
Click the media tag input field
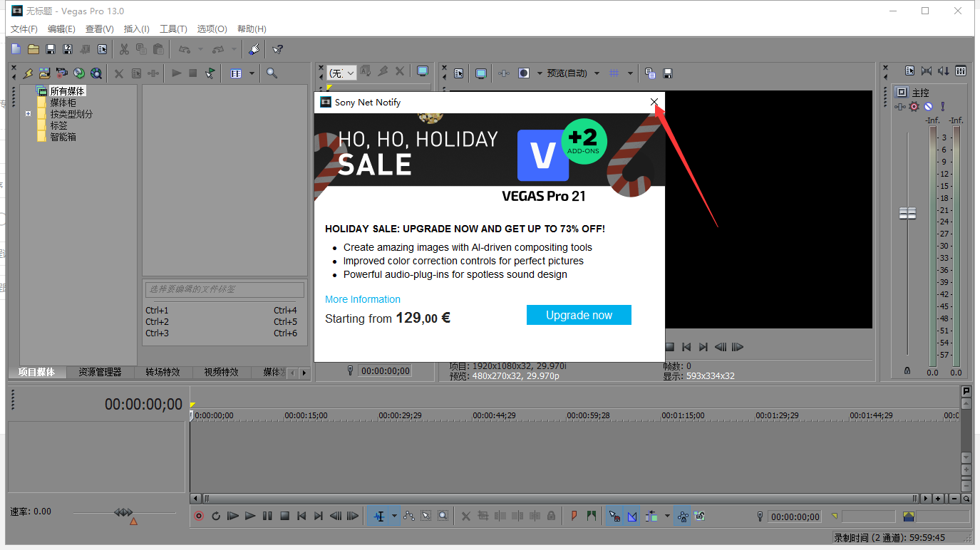[x=225, y=289]
